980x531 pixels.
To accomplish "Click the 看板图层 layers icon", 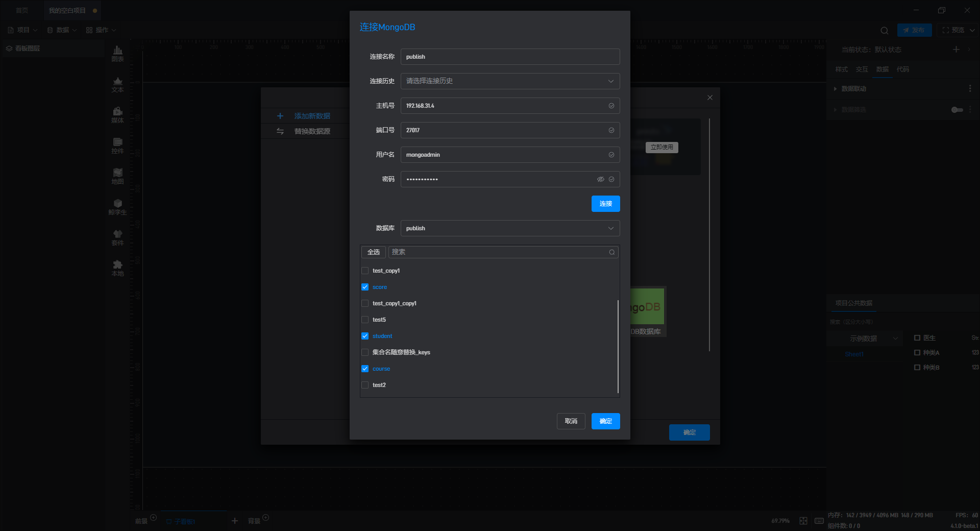I will (x=9, y=49).
